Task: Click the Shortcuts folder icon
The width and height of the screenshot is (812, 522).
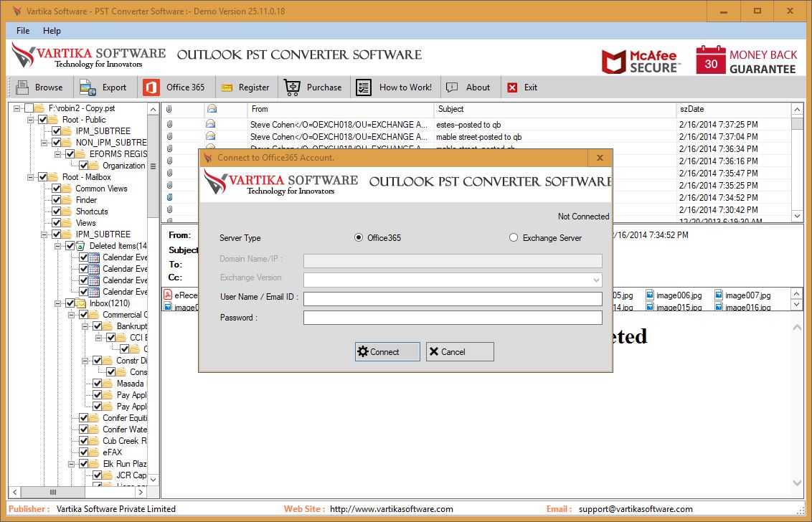Action: click(67, 212)
